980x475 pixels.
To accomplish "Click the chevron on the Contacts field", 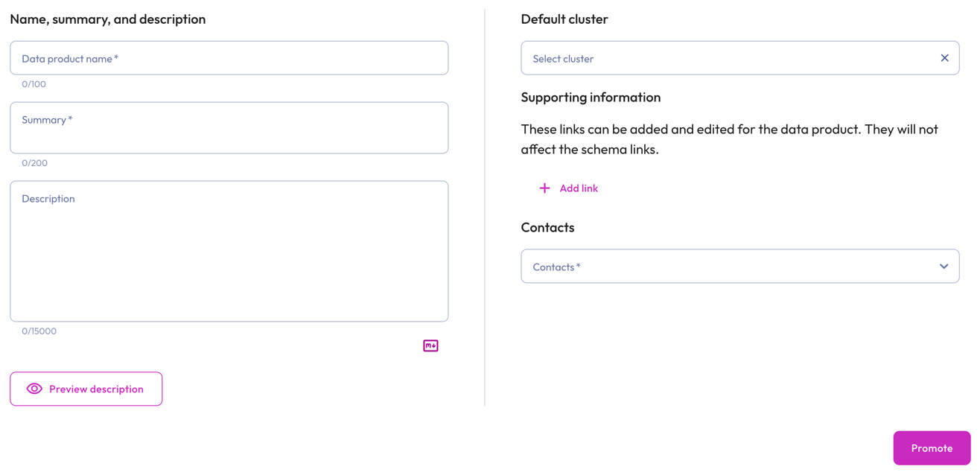I will click(x=944, y=266).
